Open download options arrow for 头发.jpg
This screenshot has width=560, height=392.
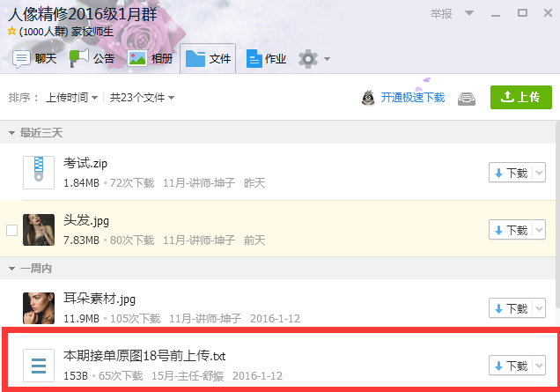point(539,230)
